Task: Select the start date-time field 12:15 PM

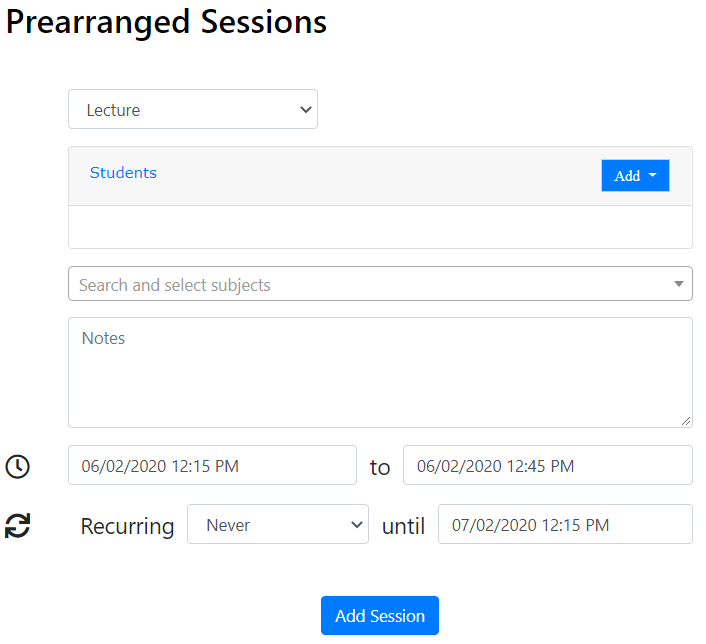Action: tap(212, 466)
